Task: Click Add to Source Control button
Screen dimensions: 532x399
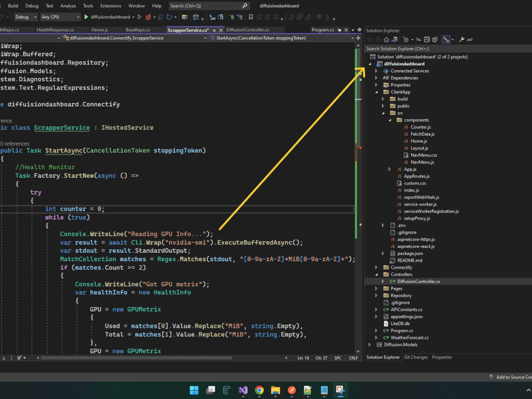Action: 511,377
